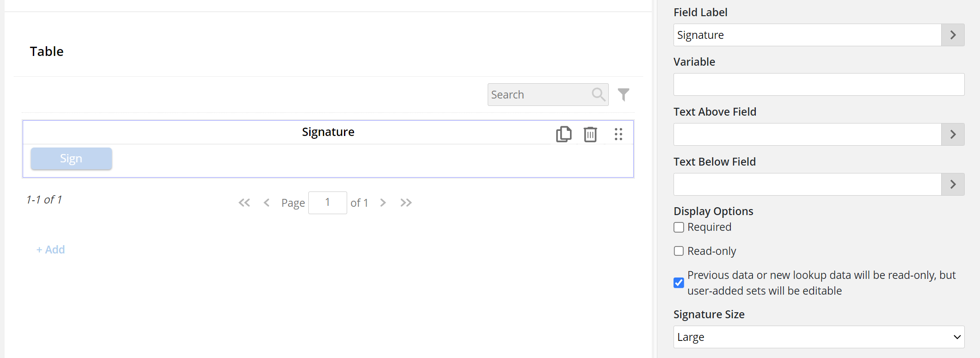Viewport: 980px width, 358px height.
Task: Jump to last page double-right arrows
Action: click(406, 203)
